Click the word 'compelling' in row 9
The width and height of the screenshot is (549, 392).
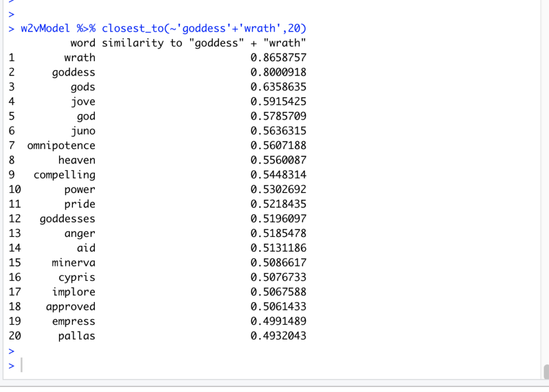tap(64, 175)
